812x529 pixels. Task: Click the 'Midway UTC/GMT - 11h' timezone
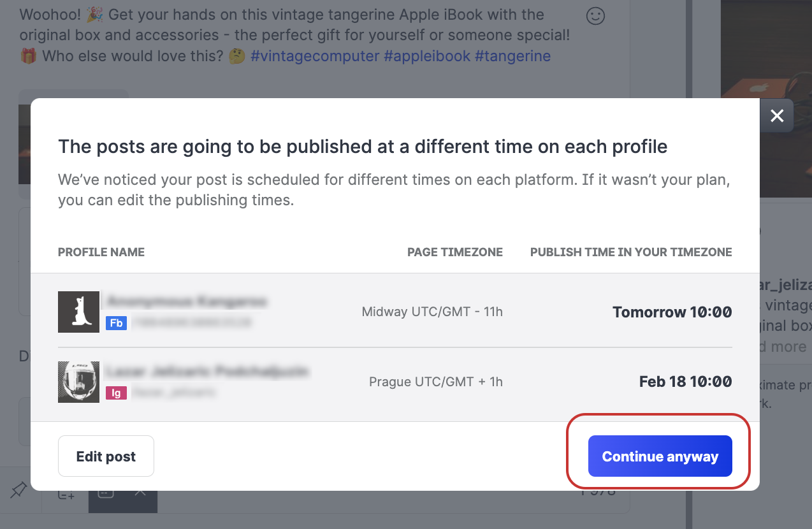432,312
